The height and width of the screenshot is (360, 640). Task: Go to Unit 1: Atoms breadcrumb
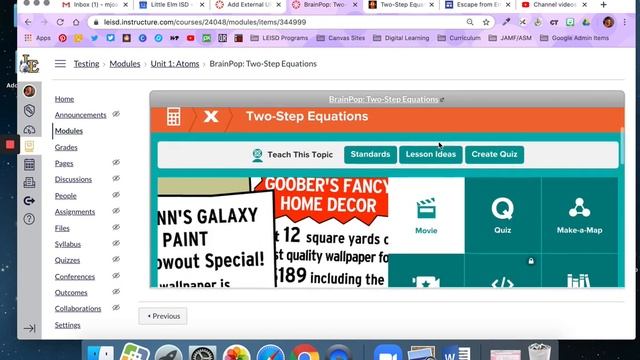(175, 64)
